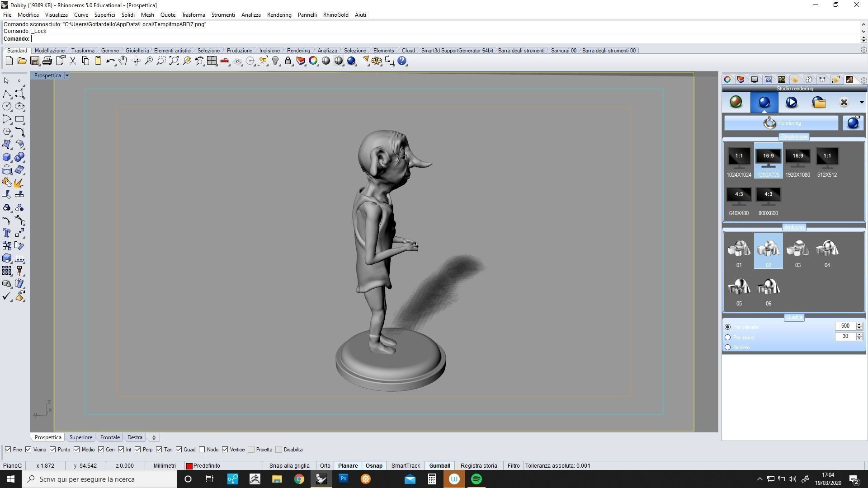Click the blue sphere folder icon

pyautogui.click(x=819, y=103)
